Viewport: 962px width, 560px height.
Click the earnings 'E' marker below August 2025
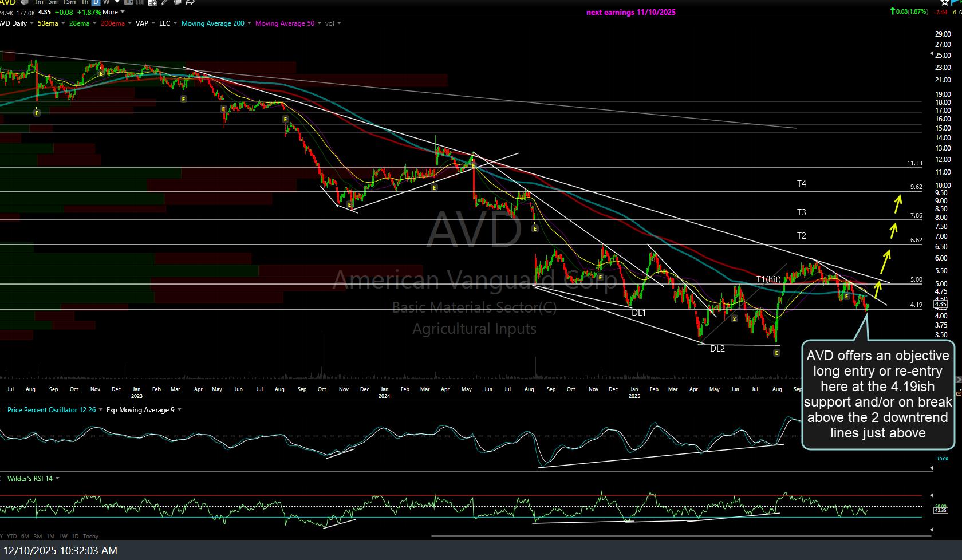(776, 353)
